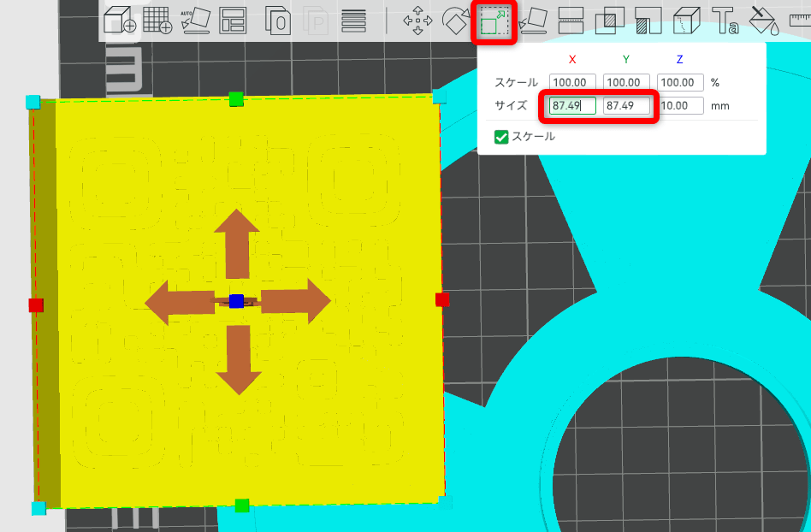811x532 pixels.
Task: Open the Mesh boolean tool
Action: (610, 21)
